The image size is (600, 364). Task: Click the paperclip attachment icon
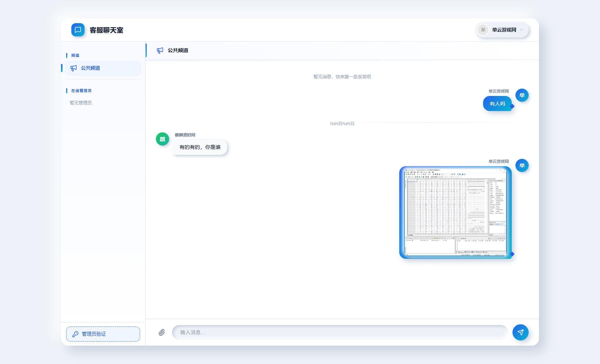point(162,332)
